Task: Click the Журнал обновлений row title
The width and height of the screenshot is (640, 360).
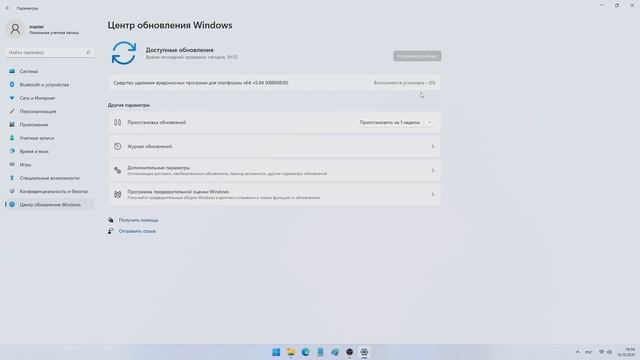Action: 149,147
